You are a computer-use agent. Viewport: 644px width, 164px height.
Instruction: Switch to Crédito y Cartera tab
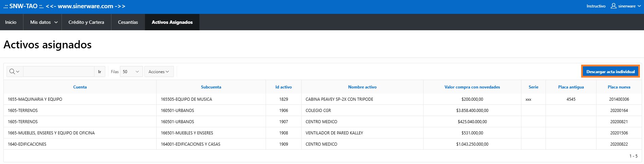click(86, 22)
